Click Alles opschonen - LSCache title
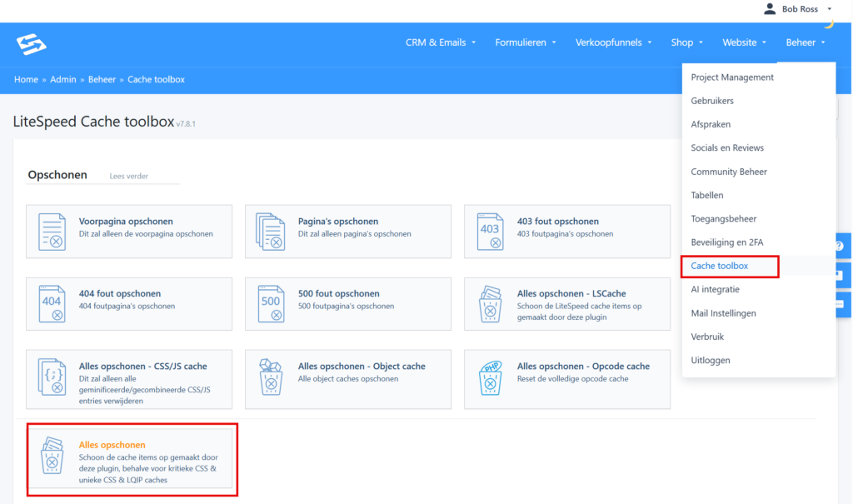 point(571,293)
